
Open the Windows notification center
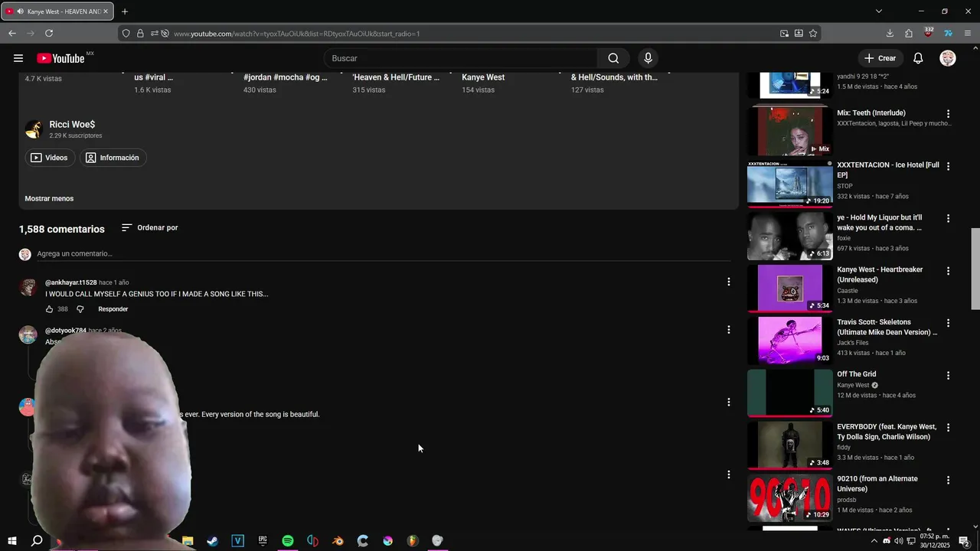(x=965, y=541)
